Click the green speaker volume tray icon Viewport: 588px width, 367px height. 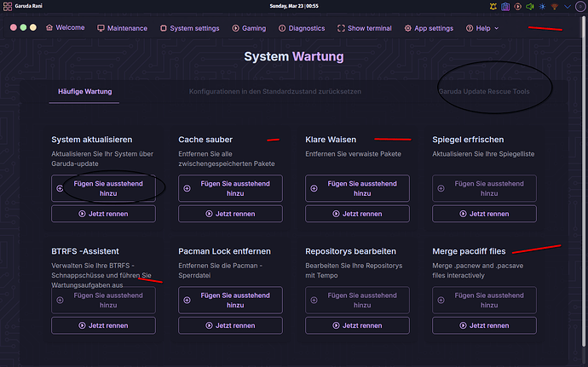click(x=530, y=6)
